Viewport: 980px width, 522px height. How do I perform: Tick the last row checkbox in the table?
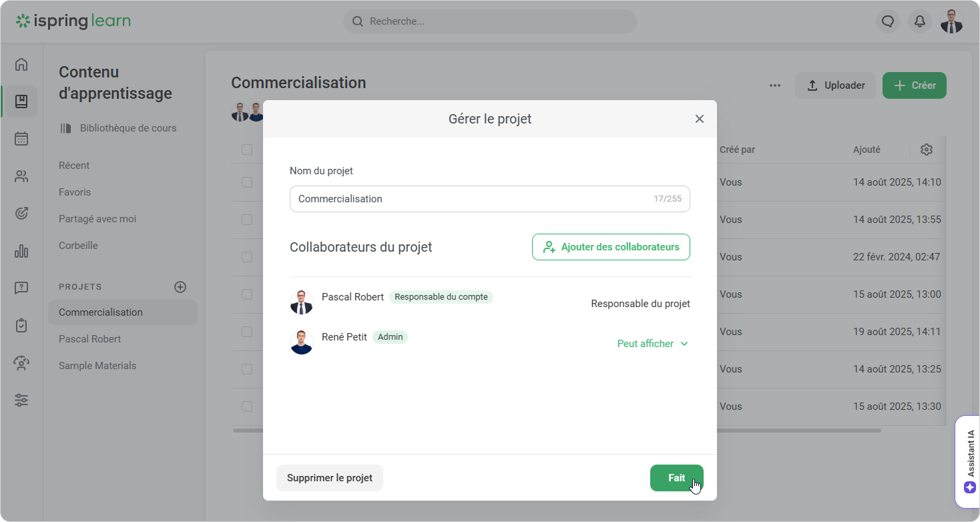tap(247, 407)
